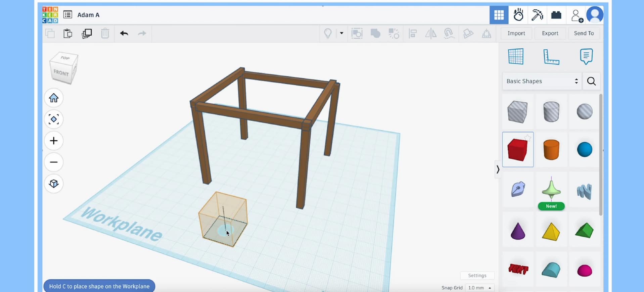The height and width of the screenshot is (292, 644).
Task: Select the new green spinning top shape
Action: 551,189
